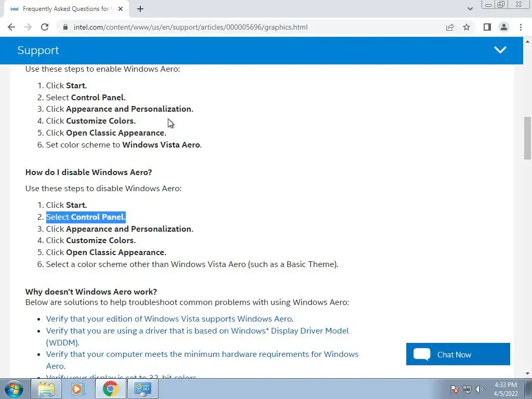Expand the Support header chevron

pyautogui.click(x=500, y=50)
